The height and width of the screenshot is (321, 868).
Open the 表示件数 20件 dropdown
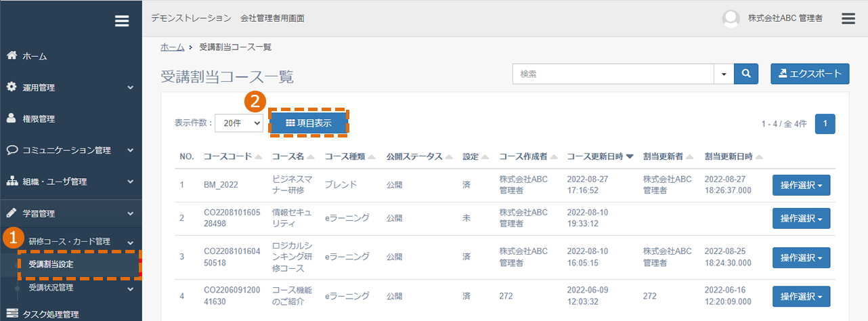tap(239, 123)
